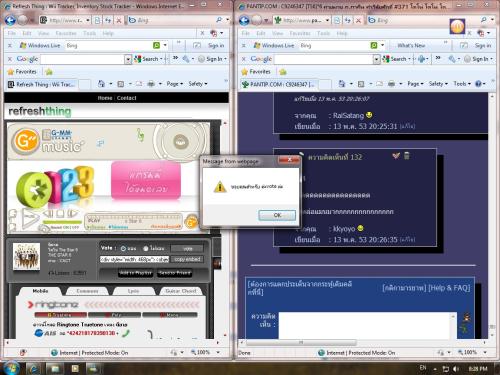
Task: Expand the Google toolbar search box dropdown on the left
Action: [x=128, y=59]
